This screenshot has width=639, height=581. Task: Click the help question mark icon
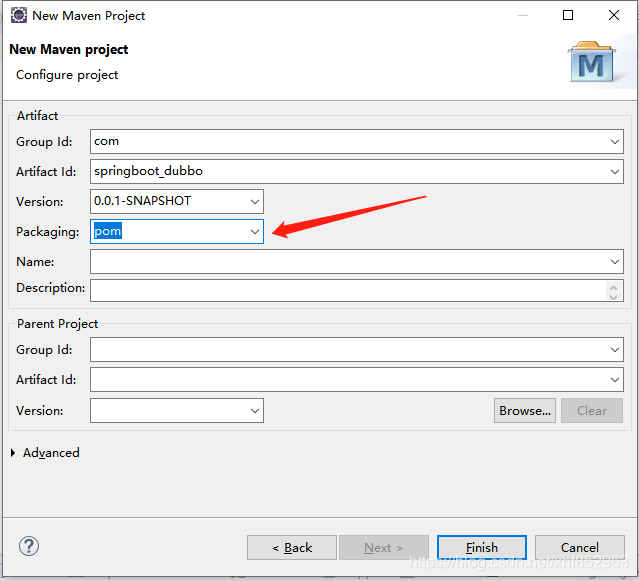[29, 546]
